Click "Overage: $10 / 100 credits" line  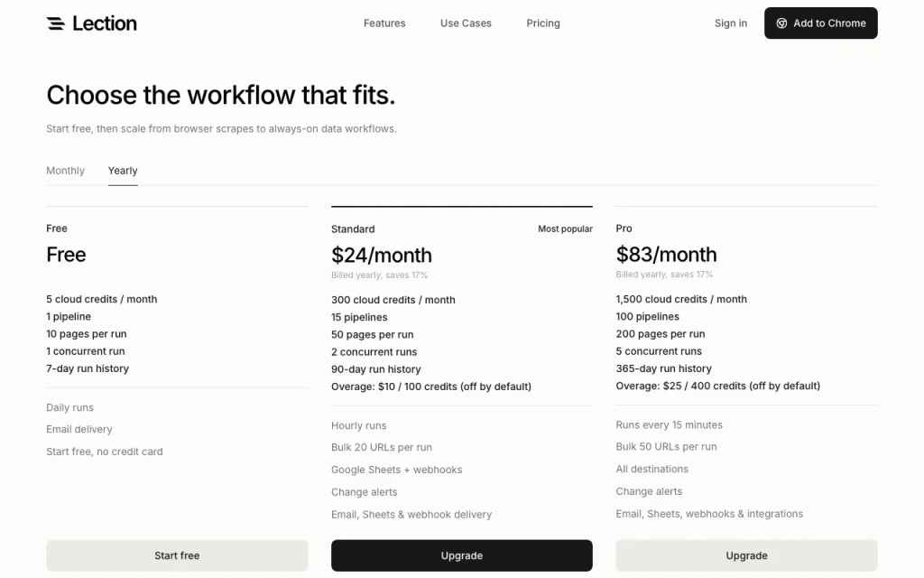pyautogui.click(x=431, y=387)
